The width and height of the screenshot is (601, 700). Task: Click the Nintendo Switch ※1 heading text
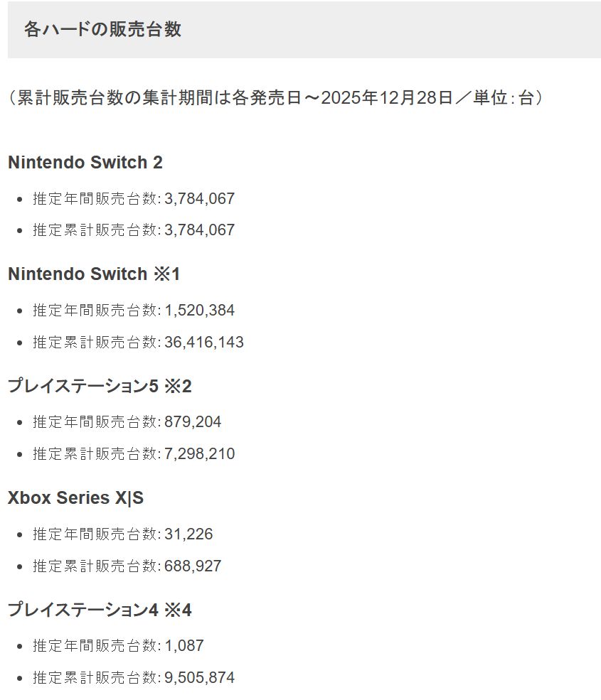click(x=77, y=274)
